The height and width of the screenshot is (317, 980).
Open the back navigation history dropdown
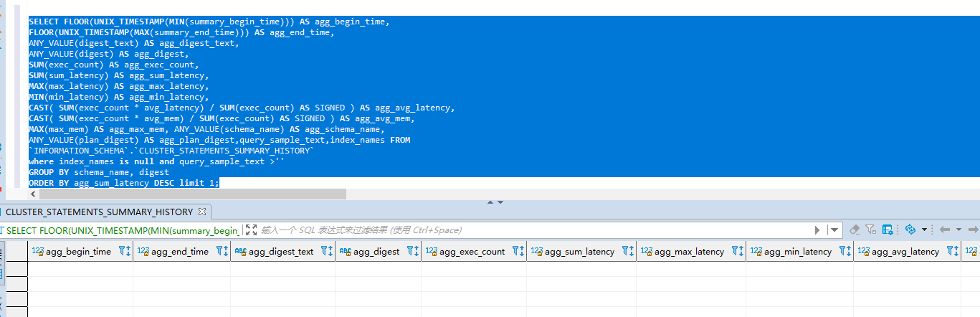[957, 230]
